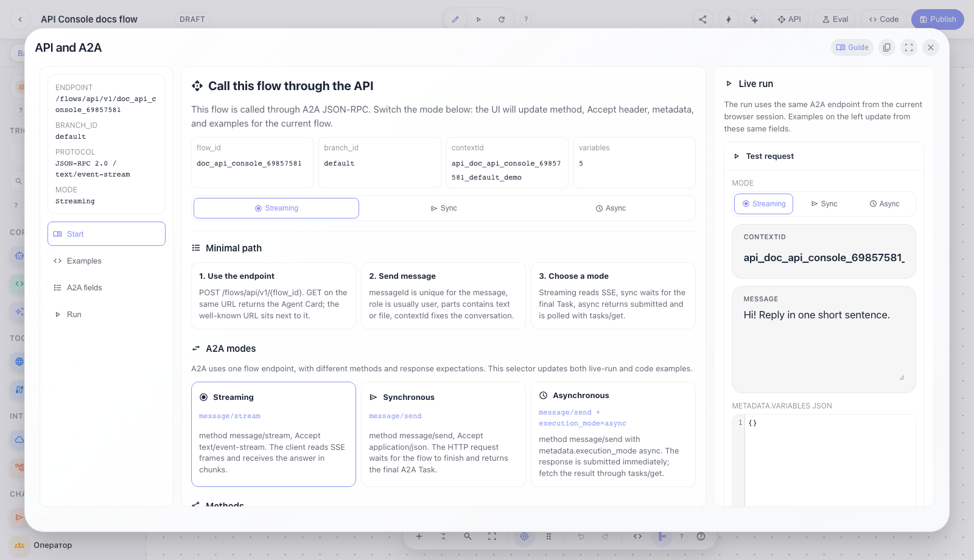The height and width of the screenshot is (560, 974).
Task: Select Sync mode in the center selector
Action: (x=444, y=208)
